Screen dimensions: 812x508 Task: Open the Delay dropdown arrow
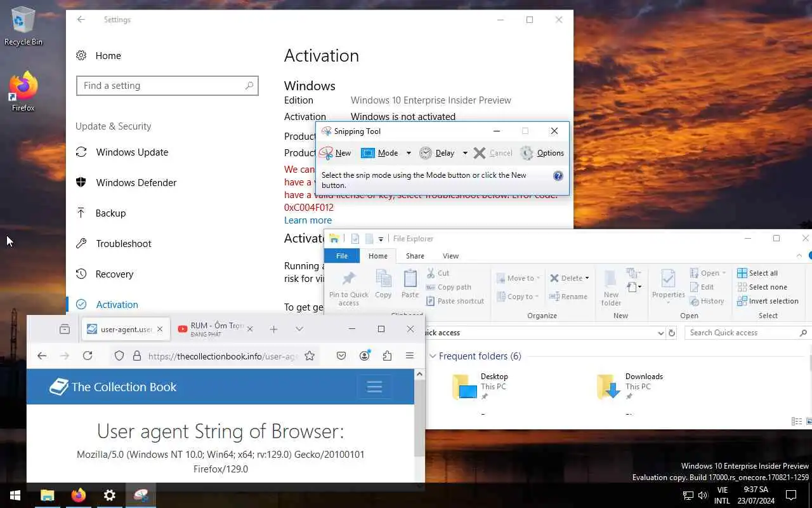coord(465,153)
